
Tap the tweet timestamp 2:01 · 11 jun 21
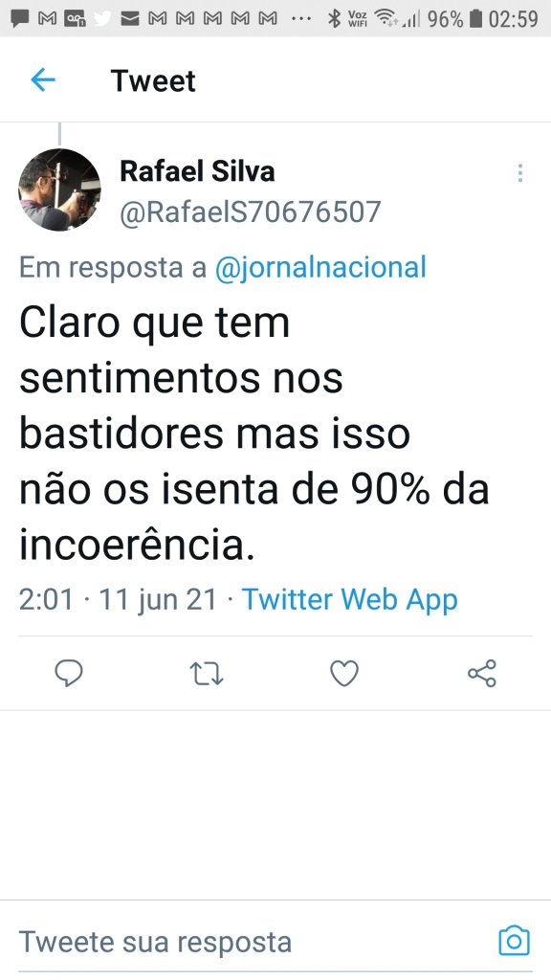(118, 599)
